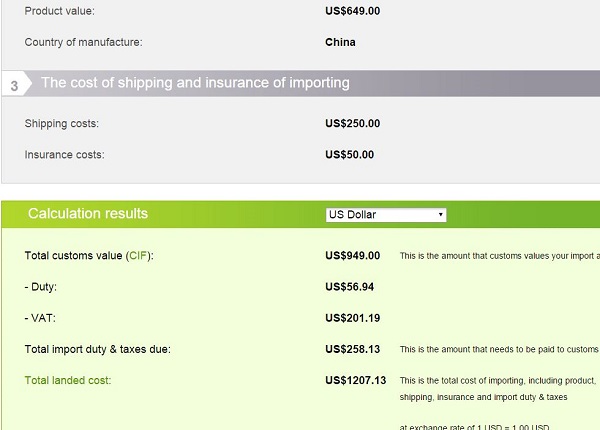This screenshot has height=430, width=600.
Task: Click the US$258.13 import duty total
Action: click(353, 349)
